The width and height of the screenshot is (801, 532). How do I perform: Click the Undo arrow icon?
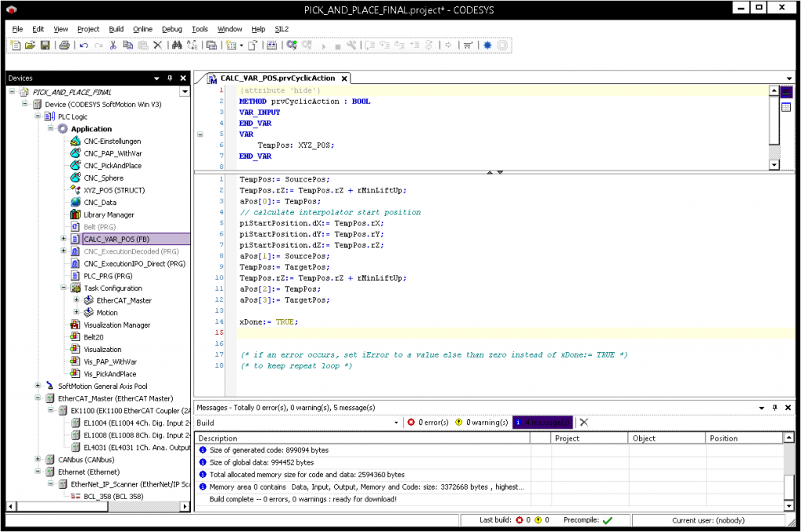click(84, 45)
